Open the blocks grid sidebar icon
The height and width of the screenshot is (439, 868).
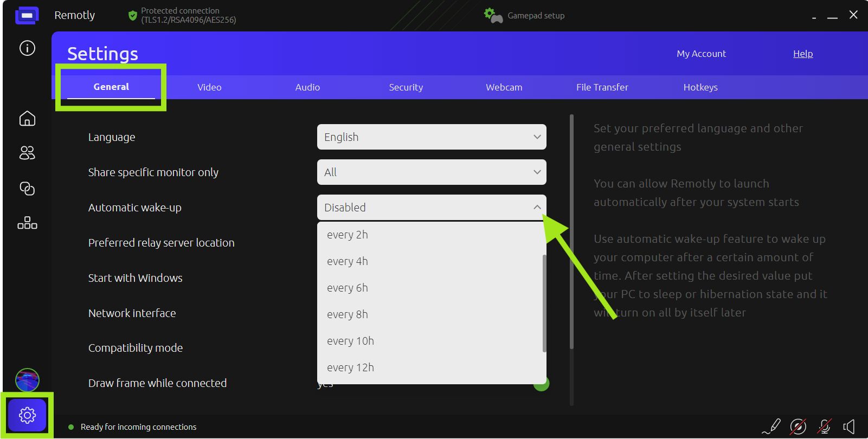tap(27, 223)
